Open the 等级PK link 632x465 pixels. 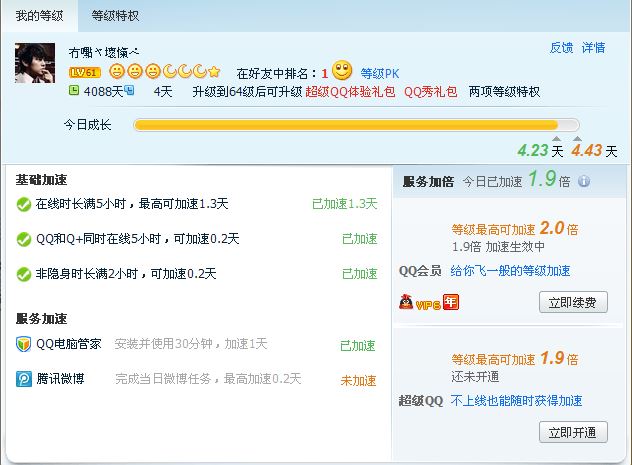pyautogui.click(x=380, y=74)
